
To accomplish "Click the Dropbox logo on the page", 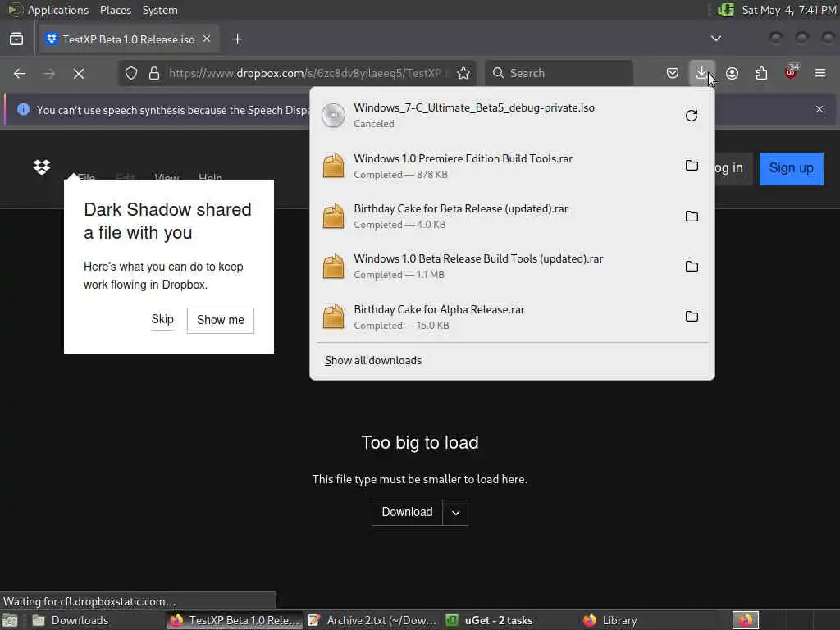I will (x=42, y=167).
